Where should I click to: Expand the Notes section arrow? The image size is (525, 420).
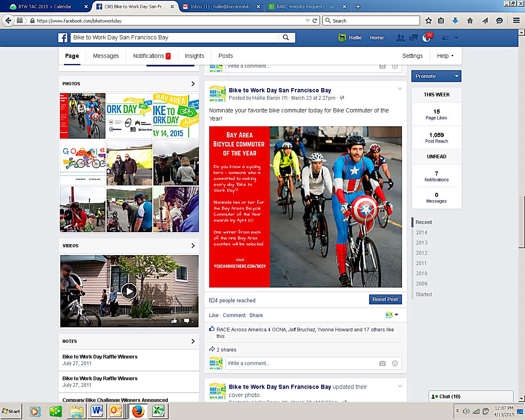[193, 341]
